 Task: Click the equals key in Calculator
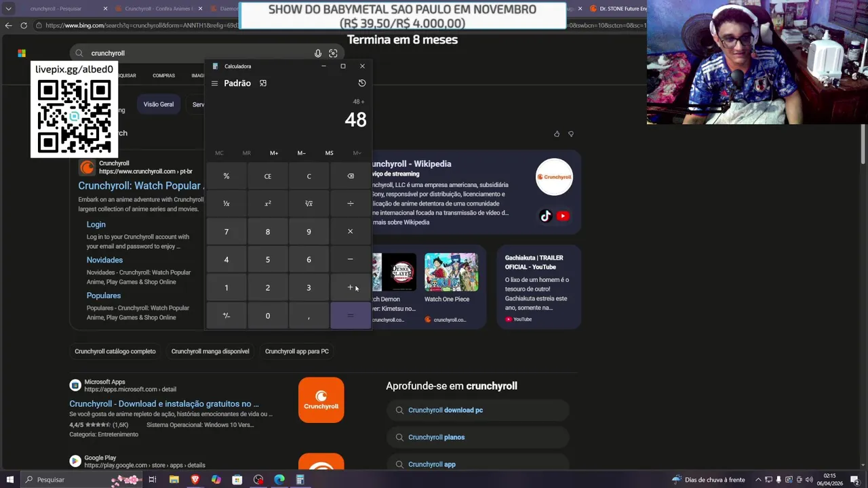(350, 316)
